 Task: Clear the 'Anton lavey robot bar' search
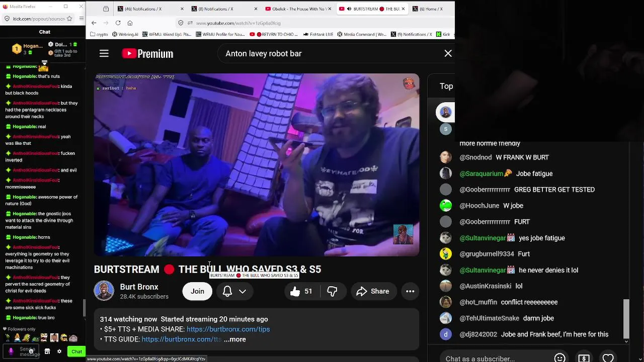(448, 53)
